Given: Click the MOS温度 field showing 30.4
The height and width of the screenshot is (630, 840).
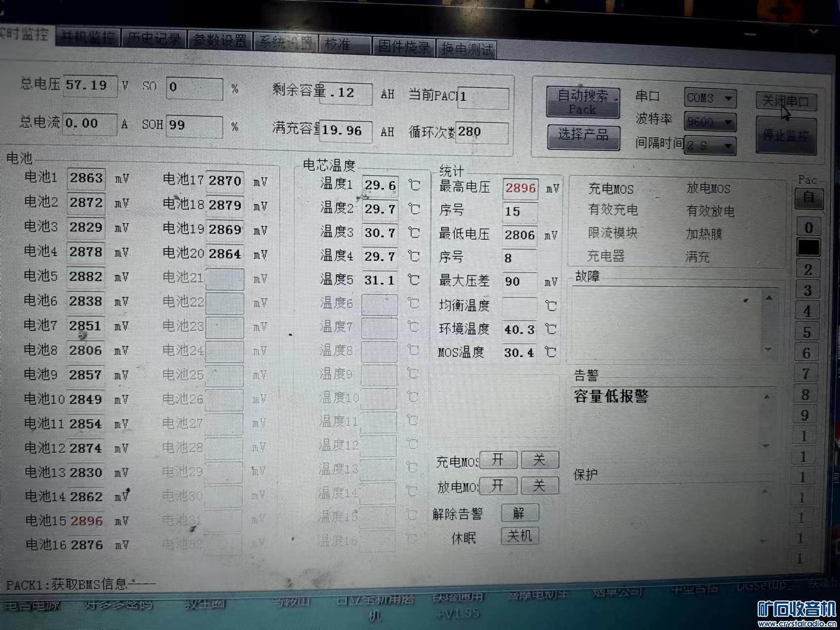Looking at the screenshot, I should click(x=519, y=353).
